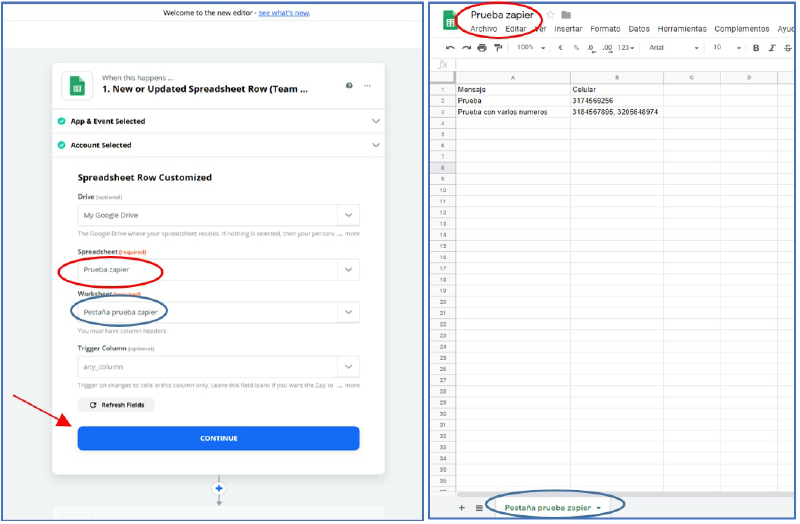Click the Redo arrow in Sheets toolbar

pos(466,47)
